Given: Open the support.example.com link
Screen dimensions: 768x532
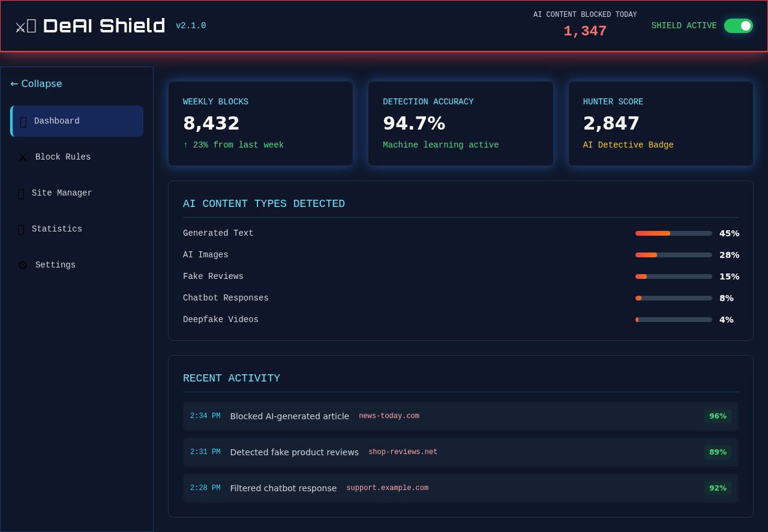Looking at the screenshot, I should [x=387, y=488].
